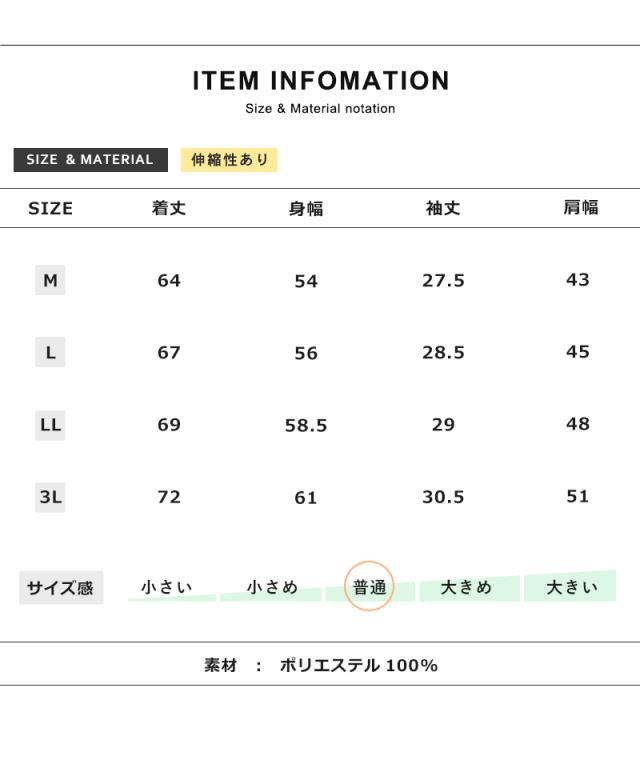Select 小さめ on size scale
Image resolution: width=640 pixels, height=760 pixels.
(272, 588)
